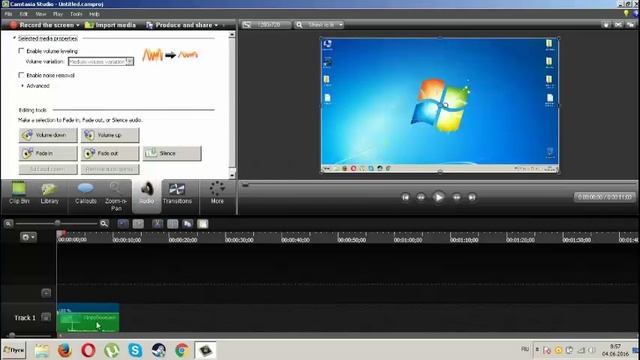Click the Undo icon on the timeline toolbar

[x=123, y=224]
